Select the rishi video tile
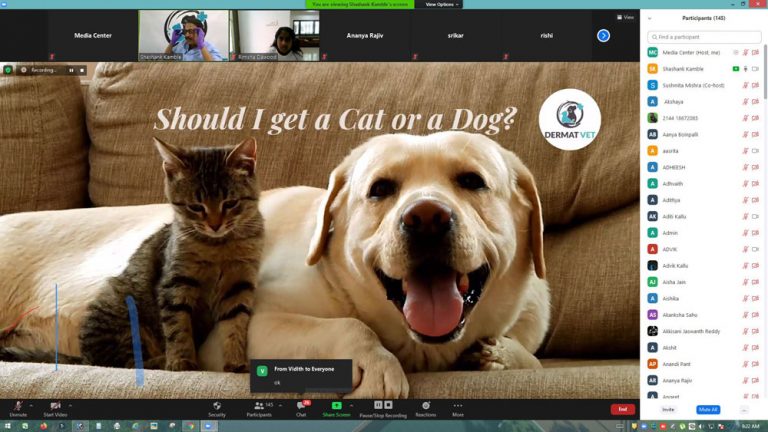Image resolution: width=768 pixels, height=432 pixels. (547, 35)
